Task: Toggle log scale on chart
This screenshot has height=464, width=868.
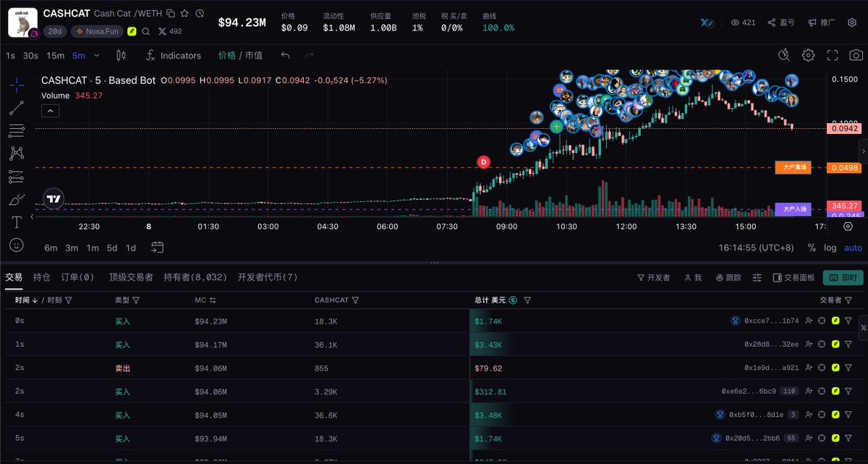Action: tap(830, 248)
